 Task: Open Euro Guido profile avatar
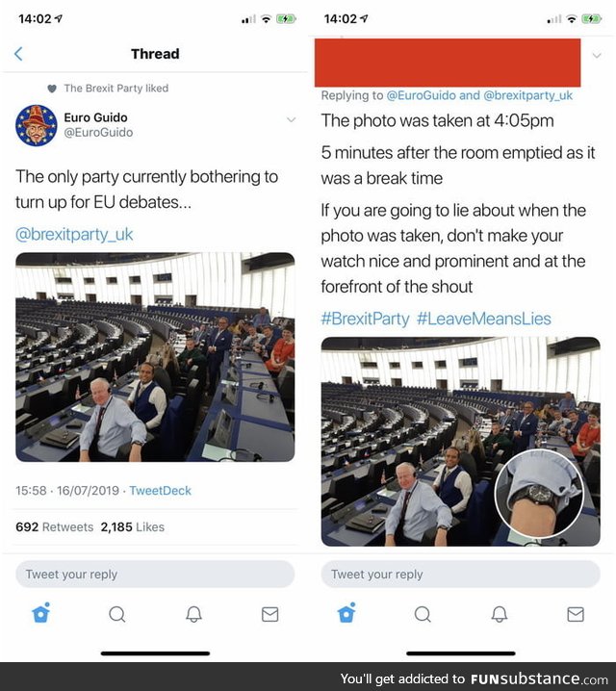pyautogui.click(x=37, y=125)
